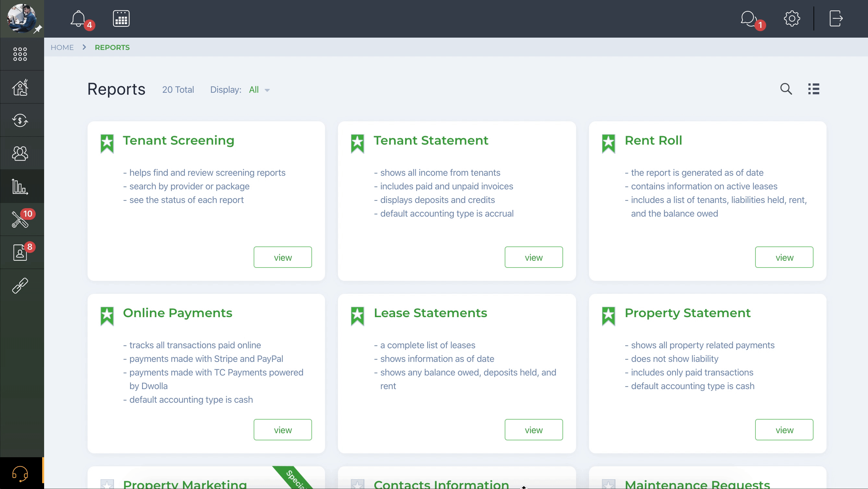Toggle the favorite star on Rent Roll
Image resolution: width=868 pixels, height=489 pixels.
coord(608,142)
